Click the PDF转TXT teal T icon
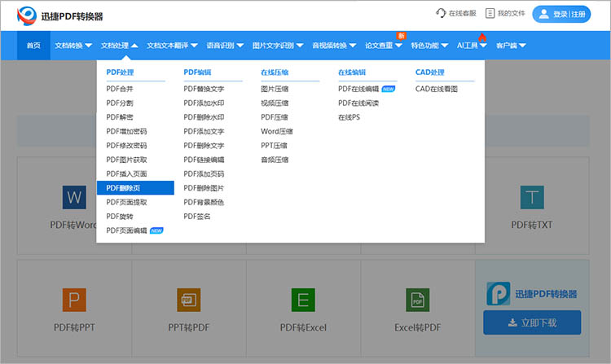 click(x=532, y=197)
